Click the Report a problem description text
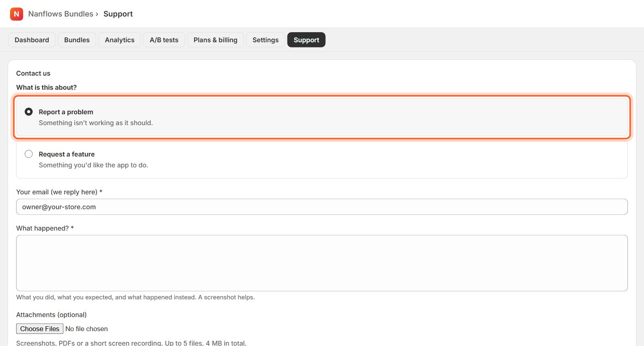Image resolution: width=644 pixels, height=346 pixels. pyautogui.click(x=96, y=123)
